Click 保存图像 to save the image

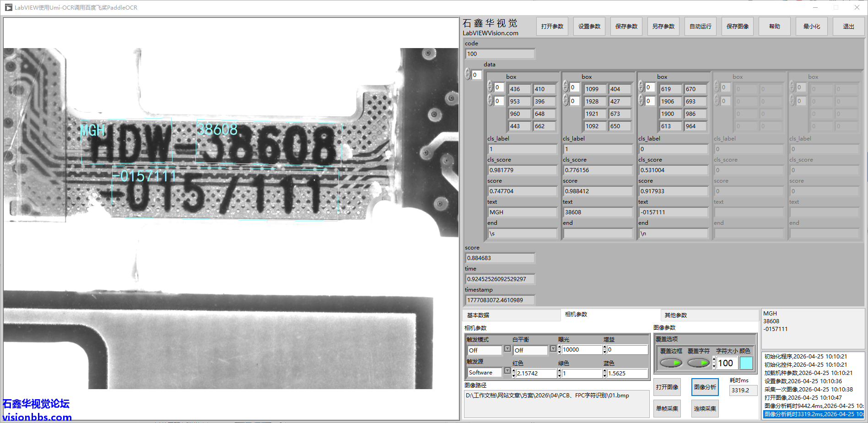pyautogui.click(x=737, y=27)
